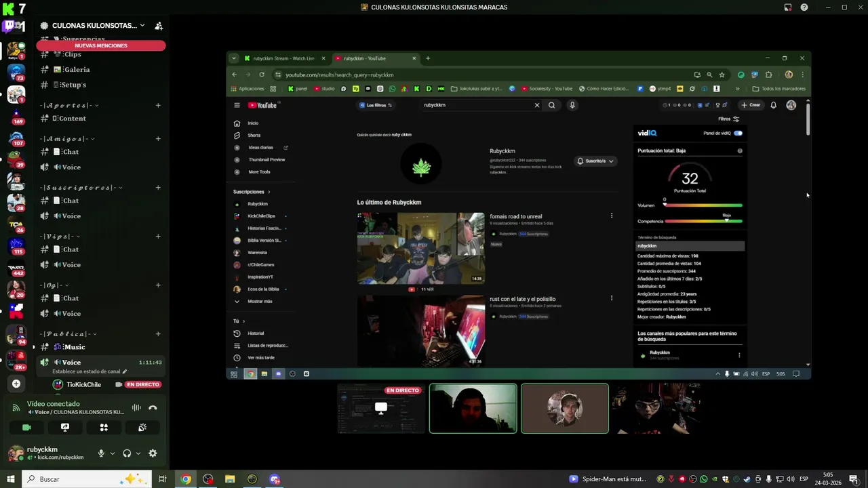
Task: Open the Windows Start menu
Action: (x=11, y=479)
